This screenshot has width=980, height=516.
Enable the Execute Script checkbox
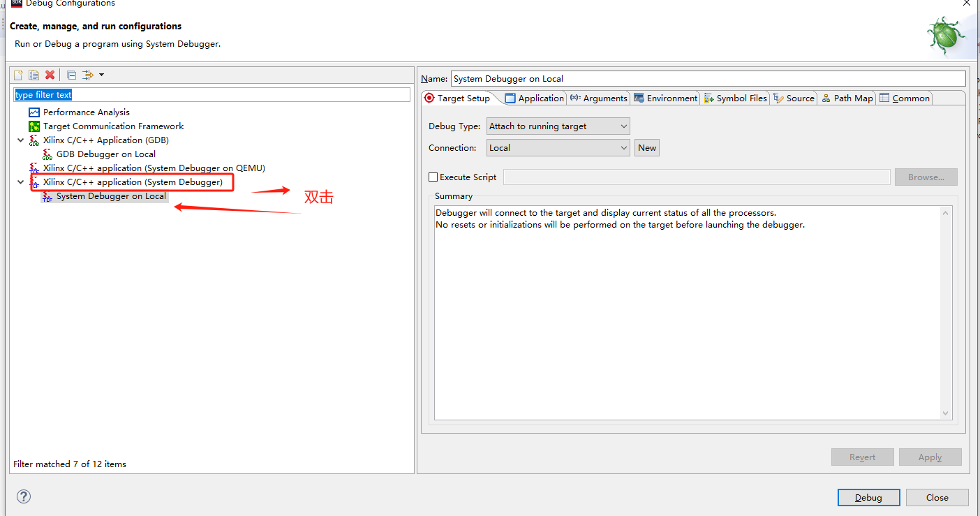(x=433, y=177)
